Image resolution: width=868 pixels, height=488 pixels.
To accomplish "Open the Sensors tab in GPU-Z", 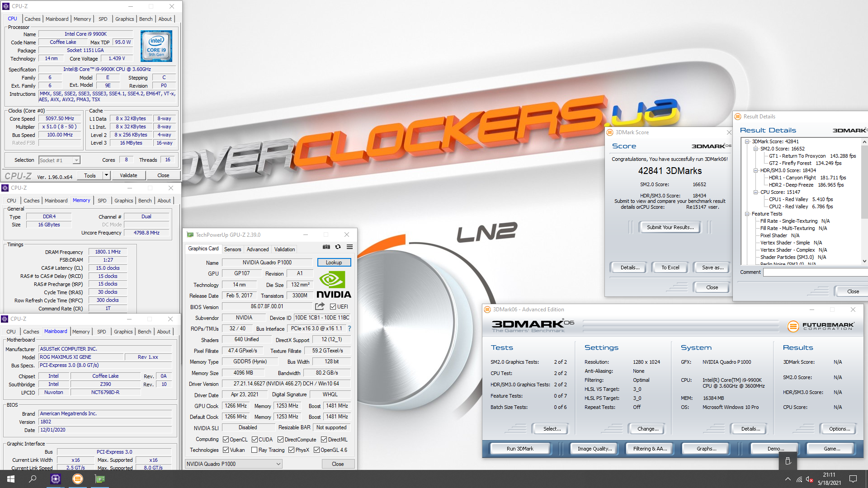I will pyautogui.click(x=232, y=249).
